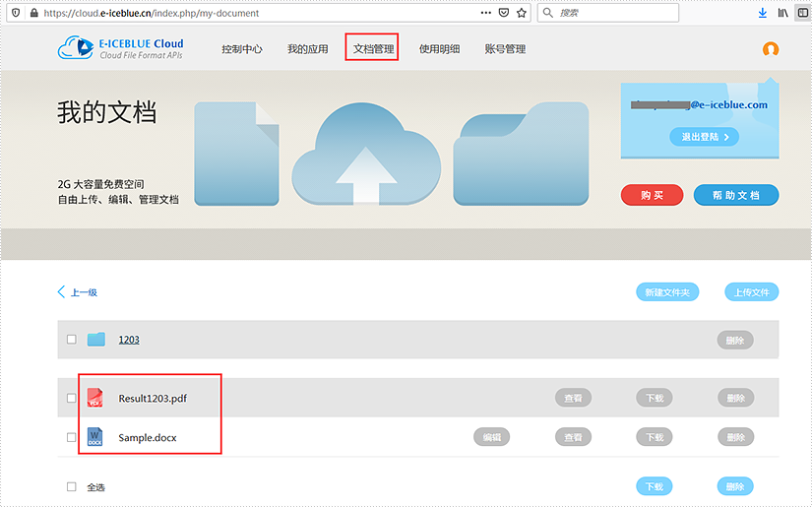This screenshot has width=812, height=507.
Task: Open the 使用明细 menu
Action: (x=439, y=49)
